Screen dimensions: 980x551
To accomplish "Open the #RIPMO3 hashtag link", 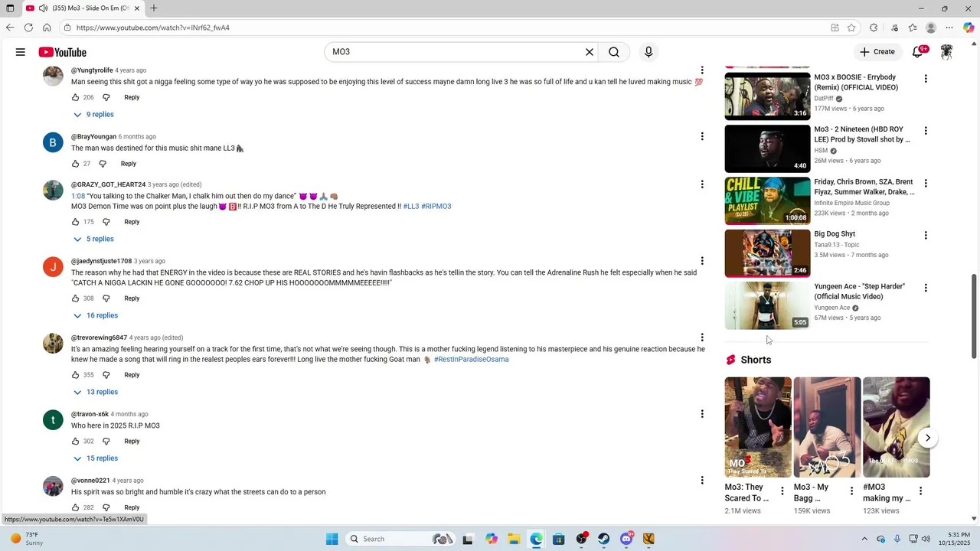I will 436,207.
